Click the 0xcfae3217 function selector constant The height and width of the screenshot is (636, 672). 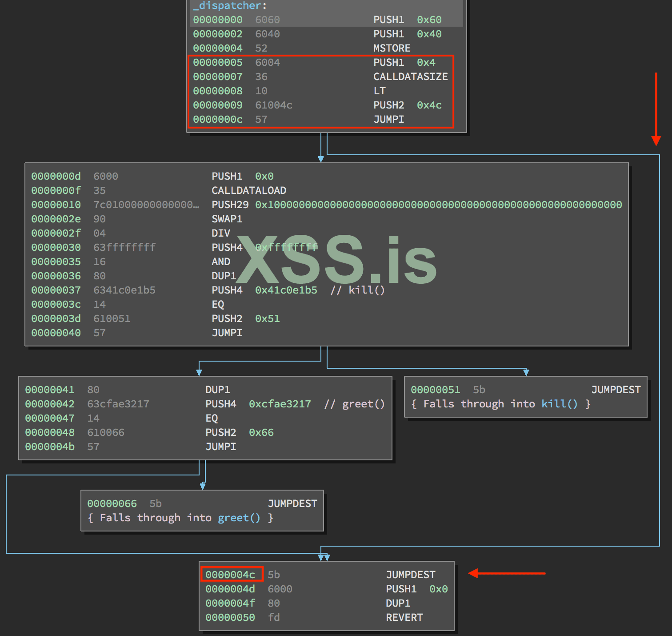280,404
